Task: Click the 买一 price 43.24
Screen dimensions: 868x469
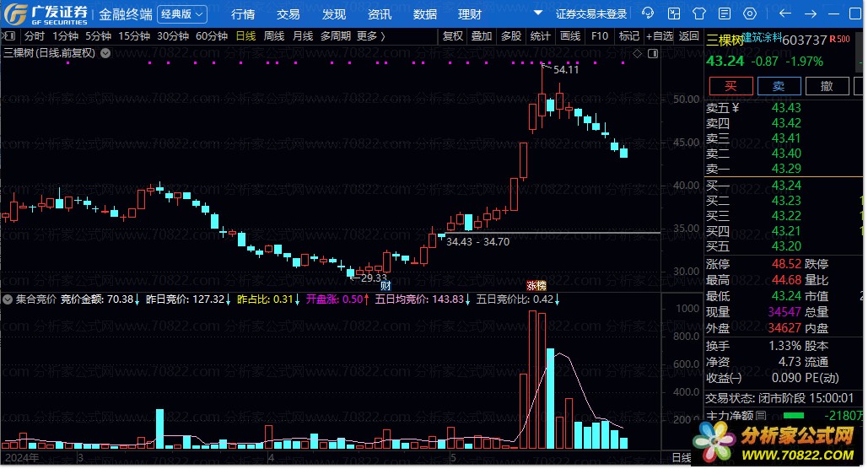Action: click(x=786, y=186)
